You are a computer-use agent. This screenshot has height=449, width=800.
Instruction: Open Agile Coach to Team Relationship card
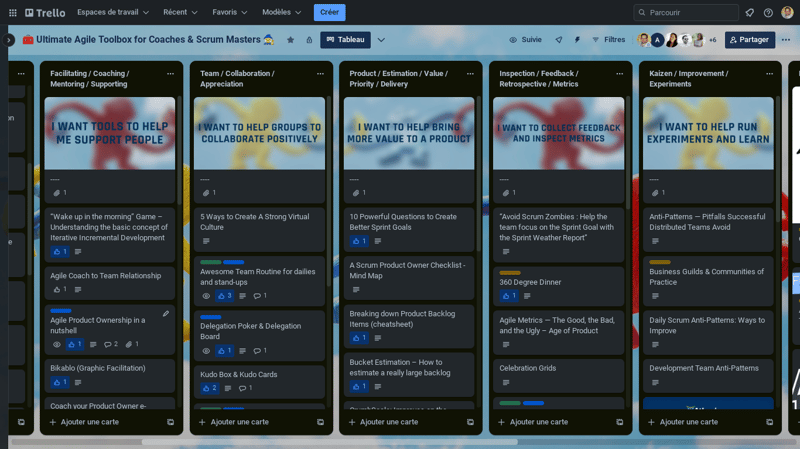[x=110, y=282]
